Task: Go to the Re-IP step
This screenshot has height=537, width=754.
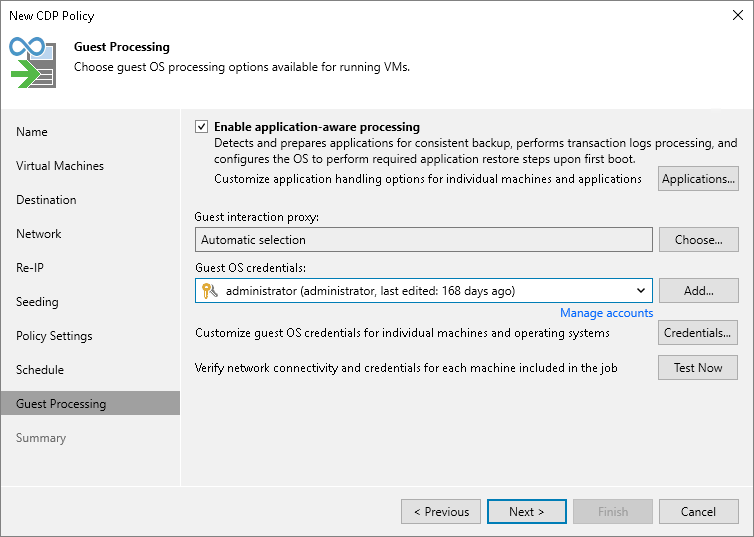Action: point(30,268)
